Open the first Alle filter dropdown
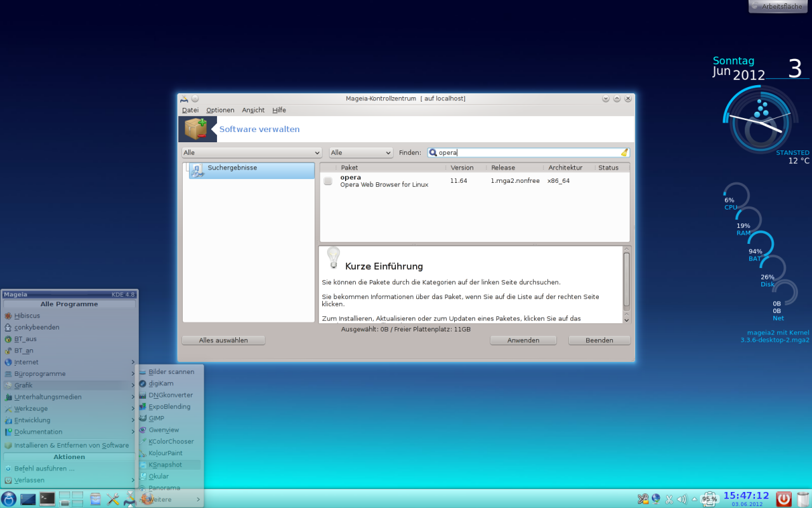Image resolution: width=812 pixels, height=508 pixels. [252, 152]
